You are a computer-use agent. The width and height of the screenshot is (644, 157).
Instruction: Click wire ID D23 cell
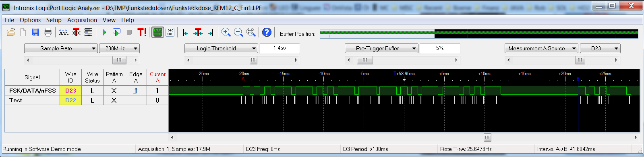click(70, 91)
